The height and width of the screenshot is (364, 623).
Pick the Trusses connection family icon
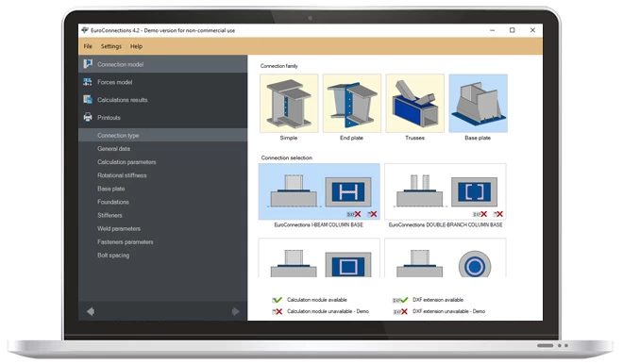coord(414,103)
